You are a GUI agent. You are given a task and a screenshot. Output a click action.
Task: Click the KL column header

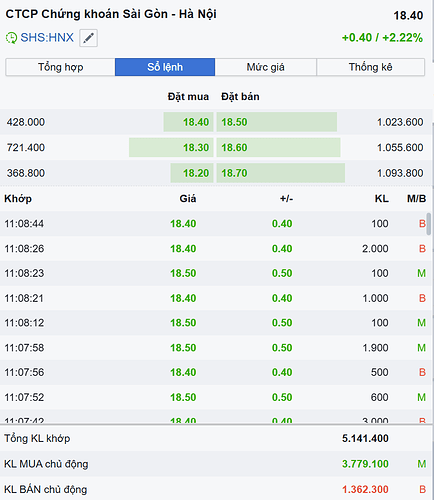click(x=382, y=199)
